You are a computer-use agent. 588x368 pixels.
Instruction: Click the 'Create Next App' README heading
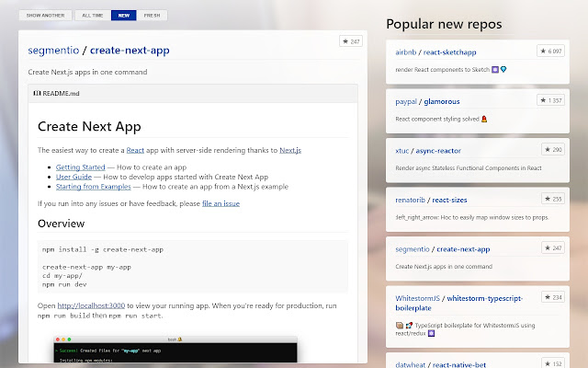89,127
